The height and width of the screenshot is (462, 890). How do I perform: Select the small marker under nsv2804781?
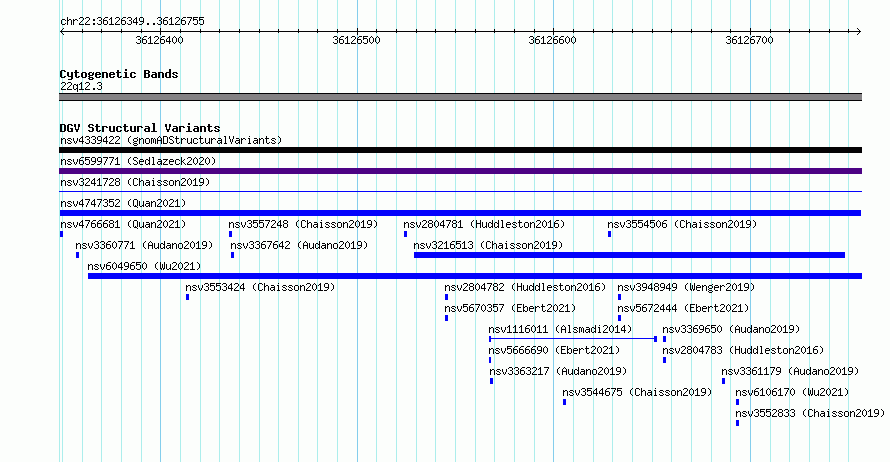405,234
